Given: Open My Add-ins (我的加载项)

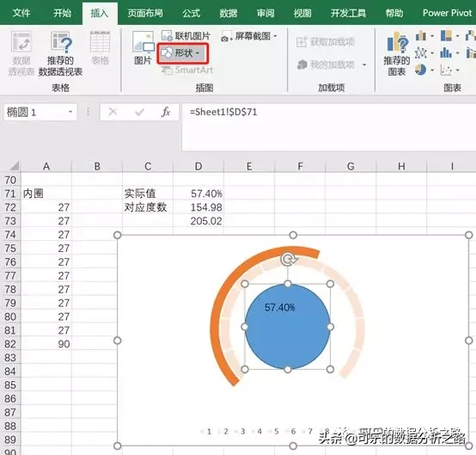Looking at the screenshot, I should click(x=326, y=65).
